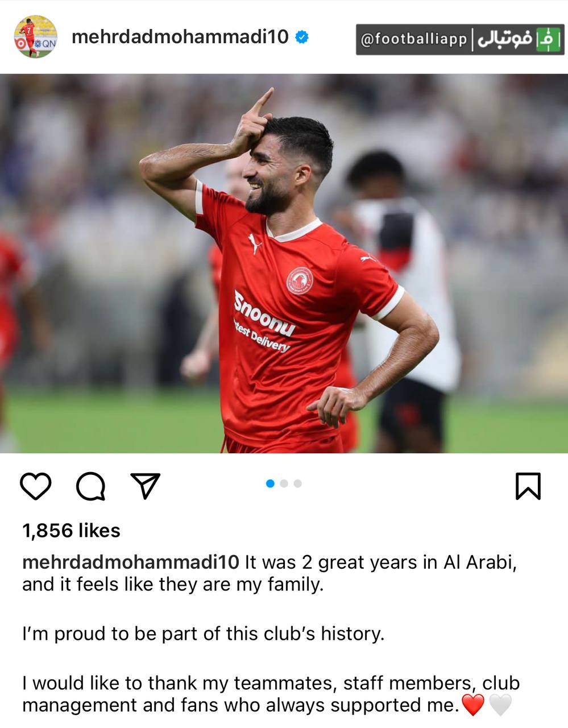Go to the second carousel dot
This screenshot has width=568, height=728.
[284, 483]
